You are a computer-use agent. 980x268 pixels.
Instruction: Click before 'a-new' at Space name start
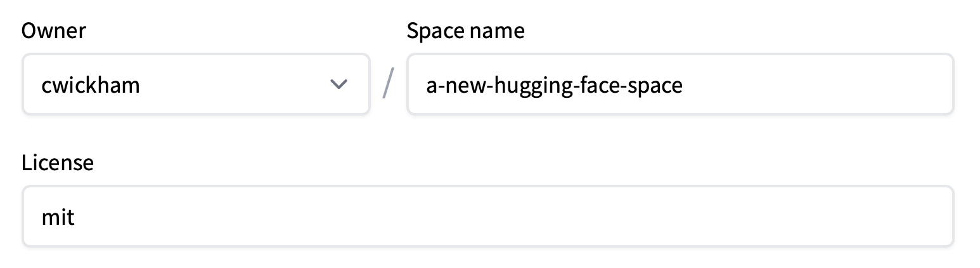point(426,85)
